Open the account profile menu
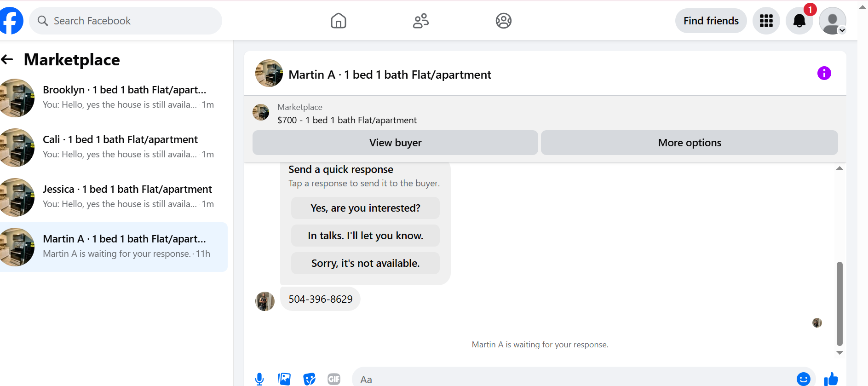The height and width of the screenshot is (386, 868). click(x=833, y=21)
